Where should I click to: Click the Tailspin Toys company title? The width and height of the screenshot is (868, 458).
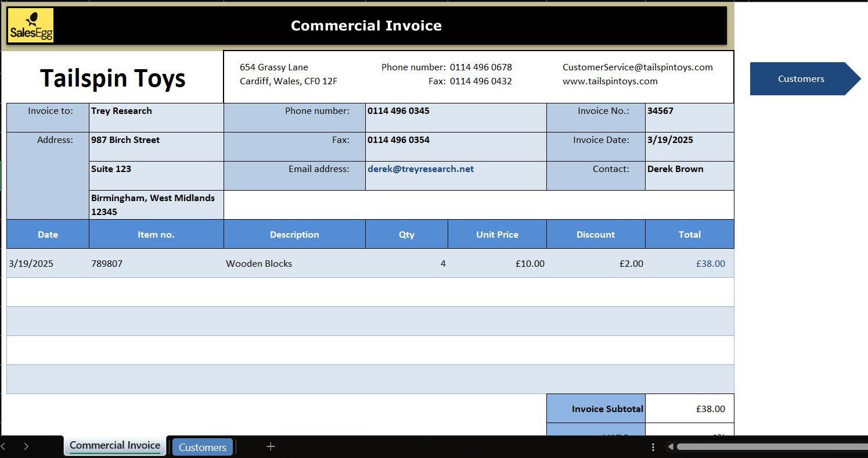click(113, 78)
